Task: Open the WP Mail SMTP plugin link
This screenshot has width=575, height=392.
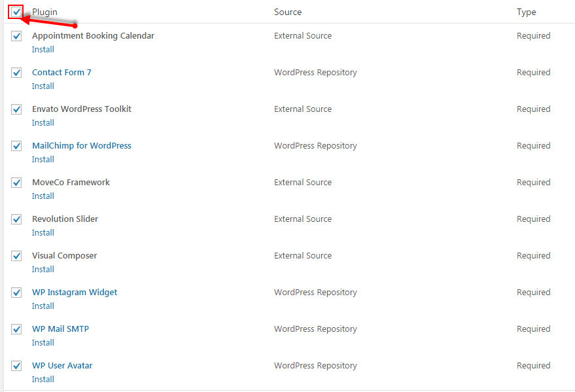Action: point(60,329)
